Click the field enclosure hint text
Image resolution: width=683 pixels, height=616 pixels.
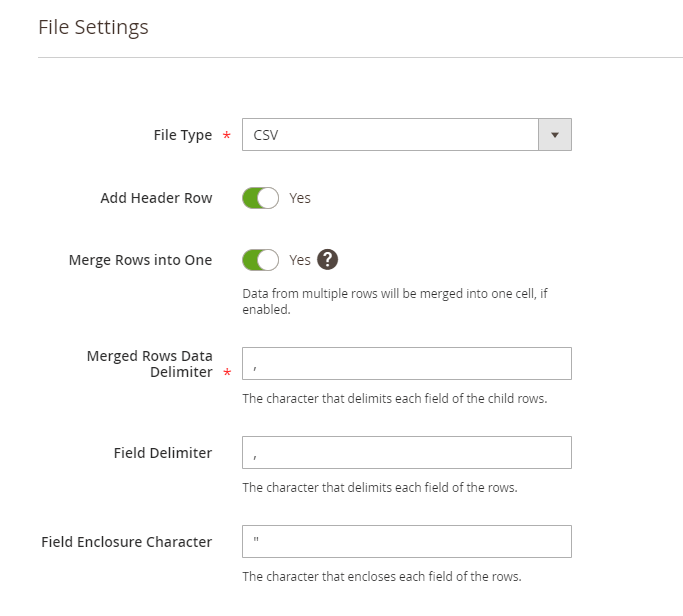pos(382,576)
